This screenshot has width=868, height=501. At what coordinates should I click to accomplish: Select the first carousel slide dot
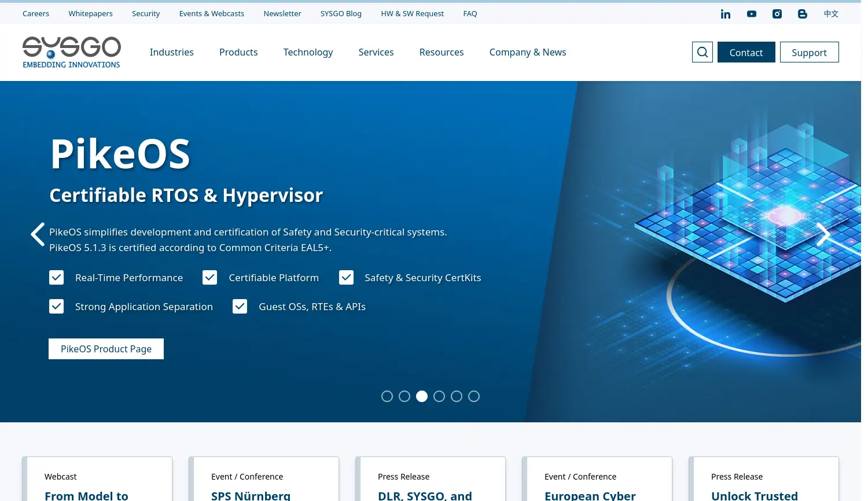(x=387, y=396)
